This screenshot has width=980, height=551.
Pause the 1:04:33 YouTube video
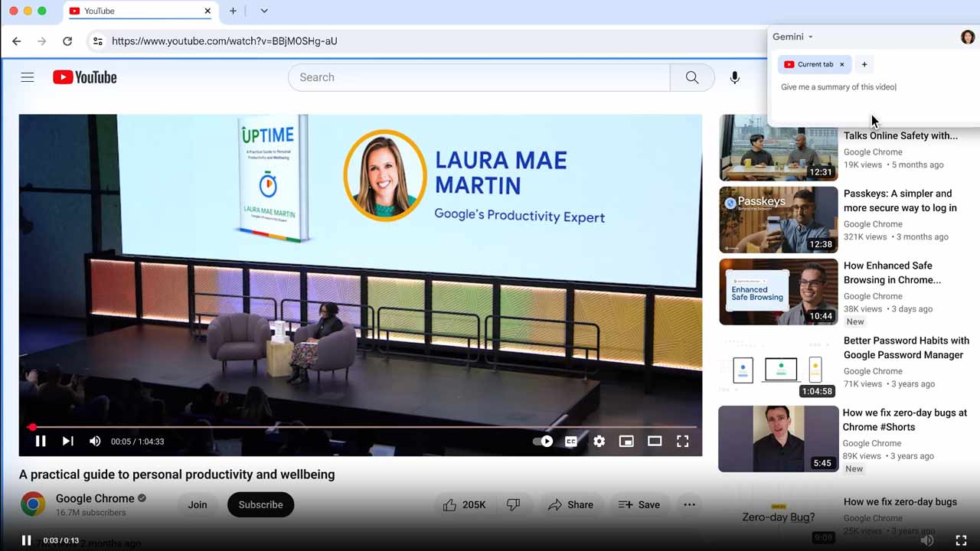tap(41, 441)
